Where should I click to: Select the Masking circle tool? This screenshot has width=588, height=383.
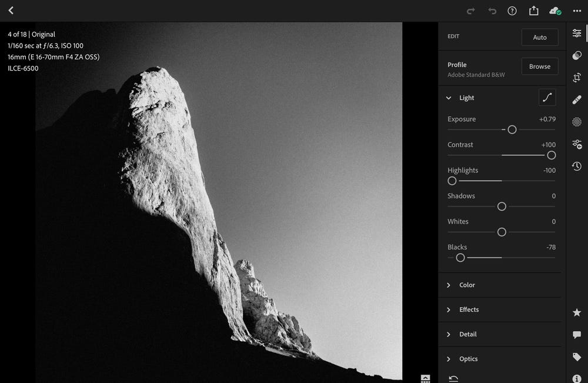(x=577, y=122)
